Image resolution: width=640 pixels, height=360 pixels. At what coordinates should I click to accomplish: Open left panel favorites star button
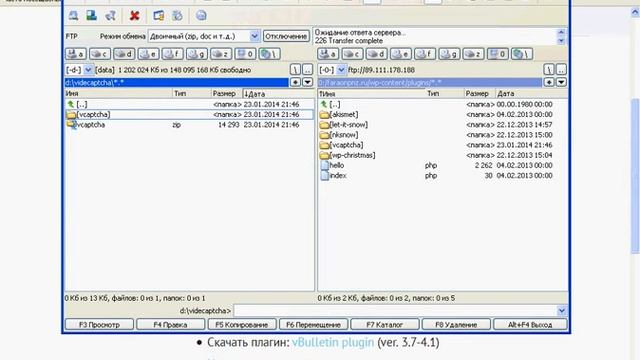(x=296, y=82)
